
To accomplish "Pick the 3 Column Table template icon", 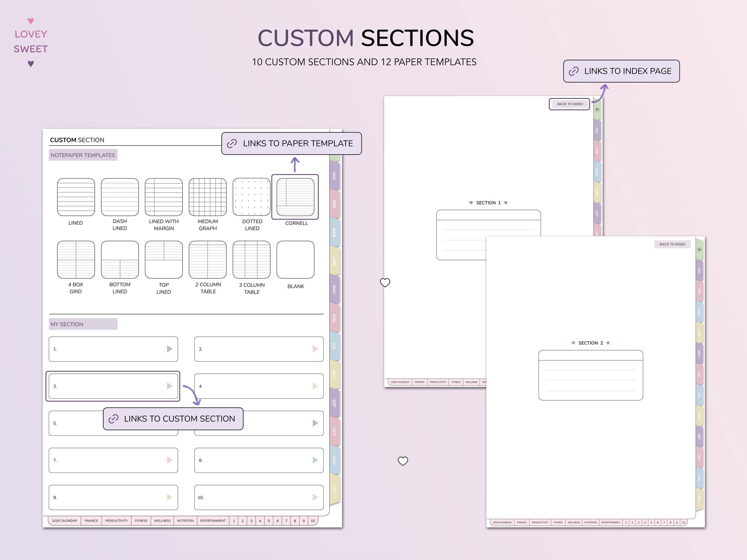I will point(251,259).
